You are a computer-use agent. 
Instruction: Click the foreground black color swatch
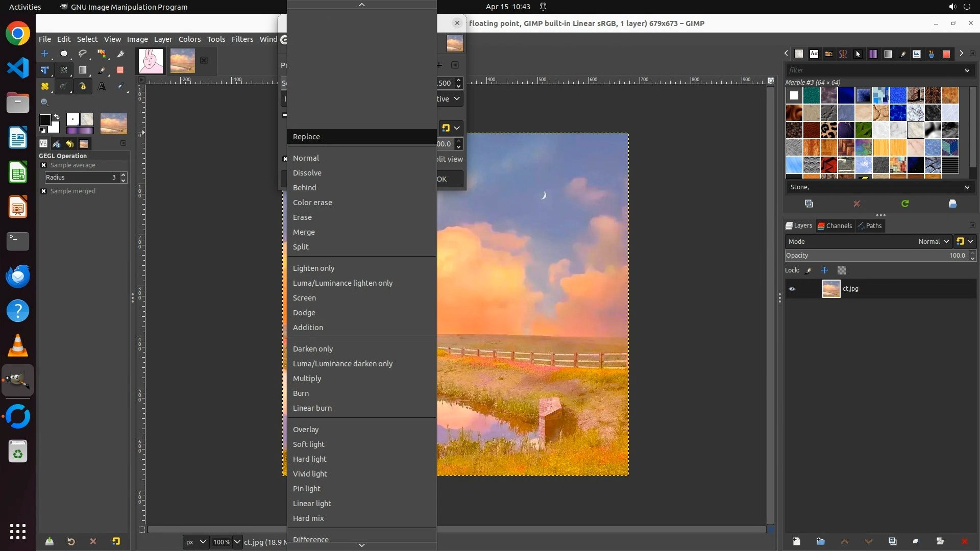pos(45,120)
